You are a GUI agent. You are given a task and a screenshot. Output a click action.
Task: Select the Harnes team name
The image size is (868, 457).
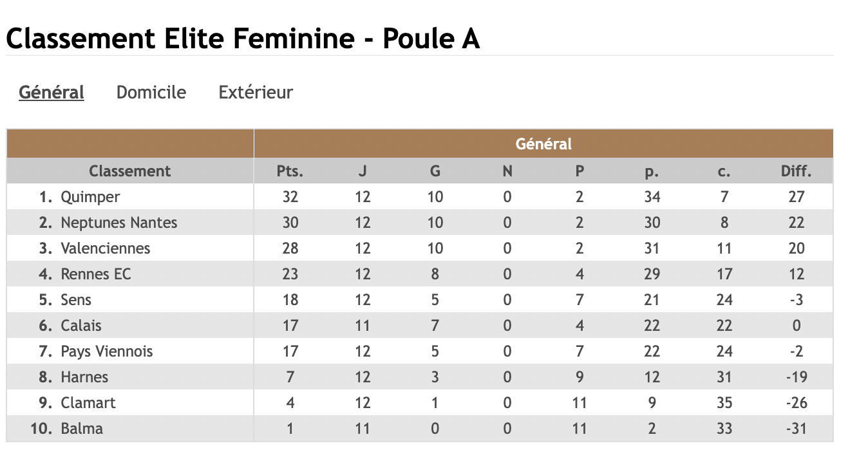pos(84,377)
